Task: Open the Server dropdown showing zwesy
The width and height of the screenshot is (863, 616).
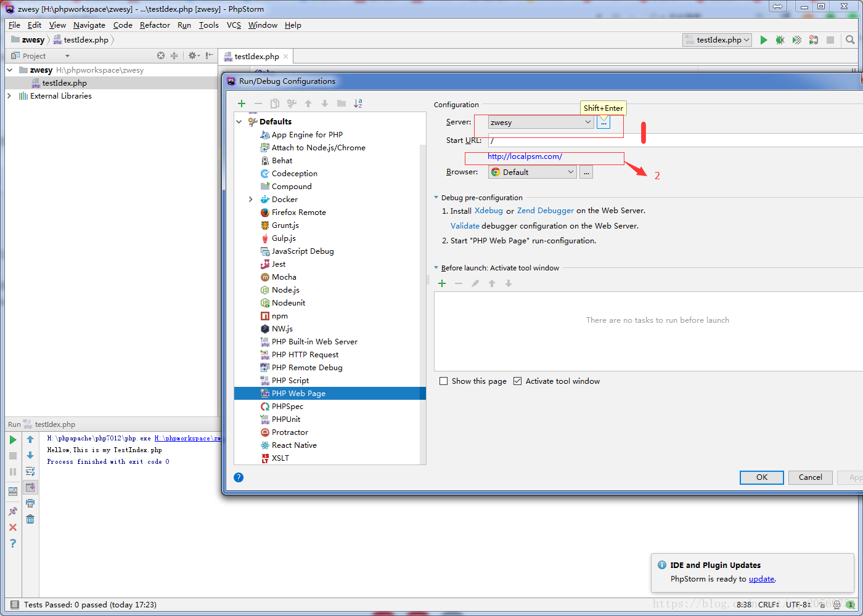Action: click(541, 123)
